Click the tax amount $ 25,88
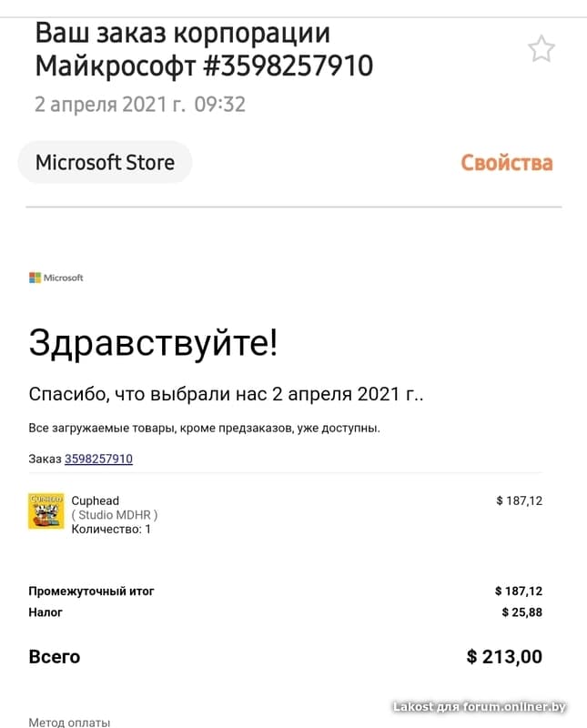Viewport: 587px width, 728px height. 522,612
